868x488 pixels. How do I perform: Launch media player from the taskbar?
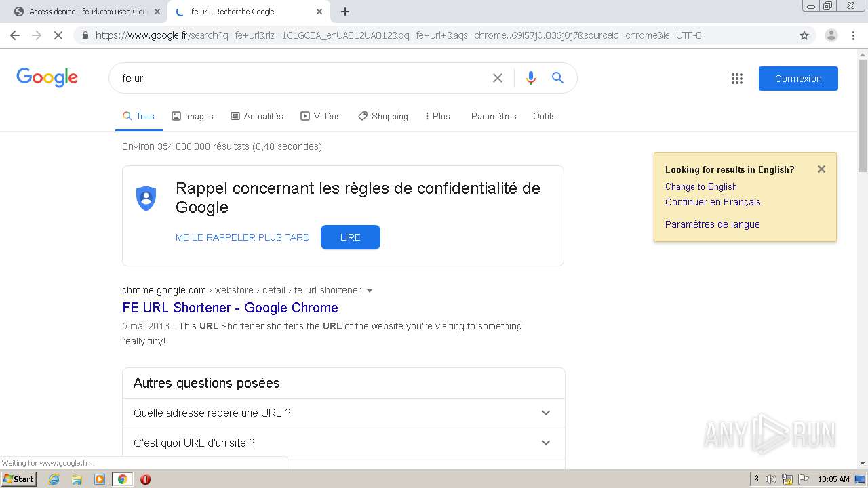click(100, 479)
